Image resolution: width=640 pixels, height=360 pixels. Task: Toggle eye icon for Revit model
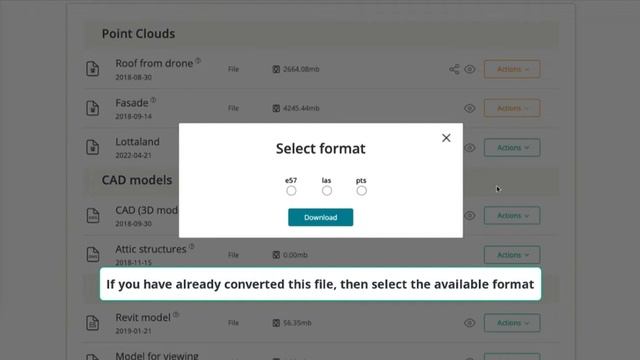pyautogui.click(x=469, y=323)
